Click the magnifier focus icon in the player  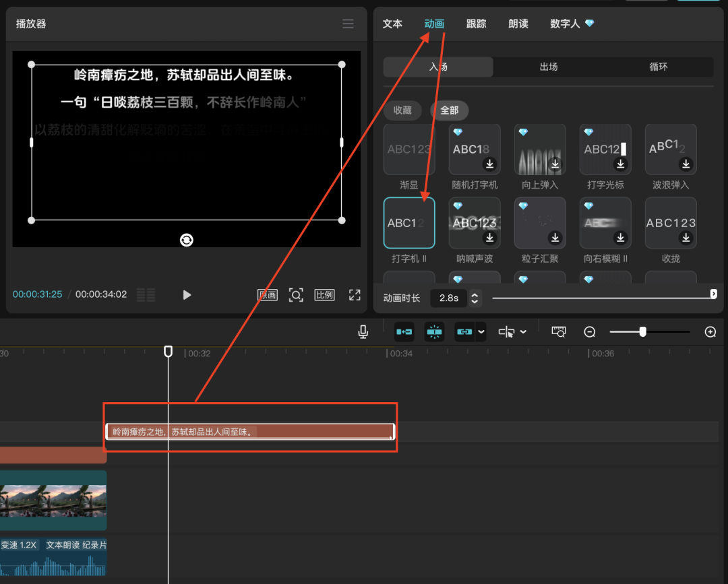[296, 295]
